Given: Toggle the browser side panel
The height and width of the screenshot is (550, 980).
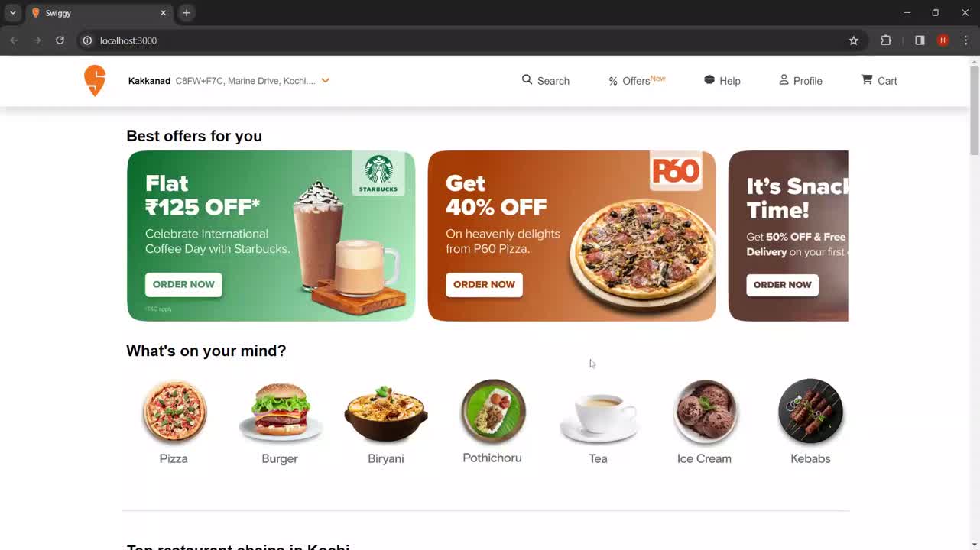Looking at the screenshot, I should click(x=920, y=40).
